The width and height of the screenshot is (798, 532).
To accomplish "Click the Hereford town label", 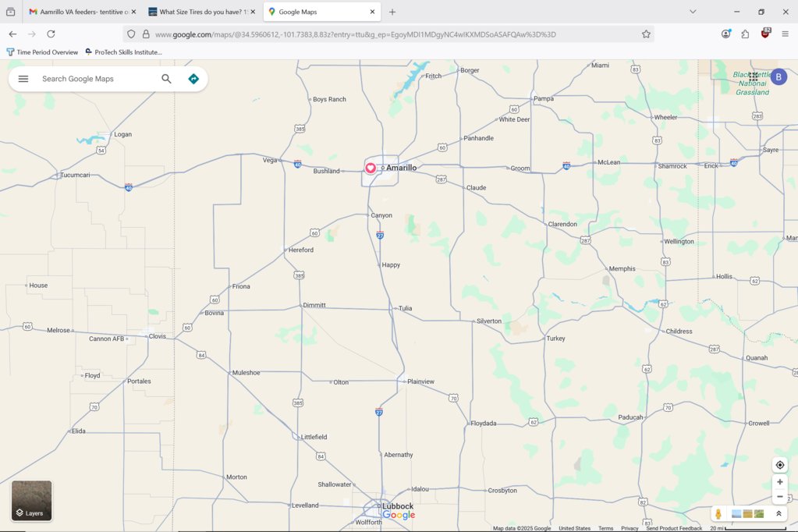I will 301,250.
